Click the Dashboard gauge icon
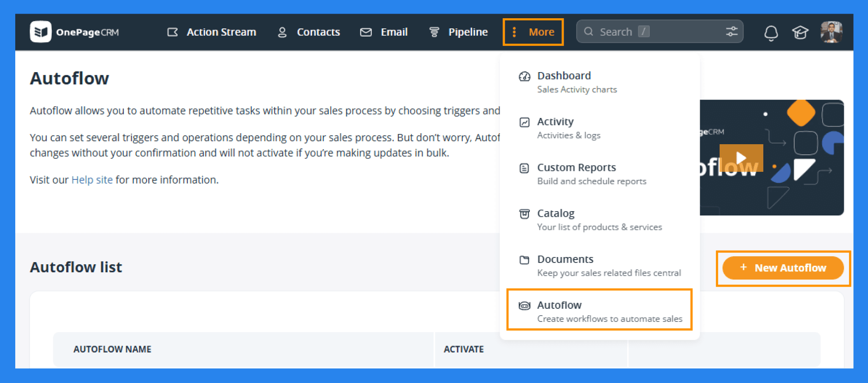 click(525, 76)
